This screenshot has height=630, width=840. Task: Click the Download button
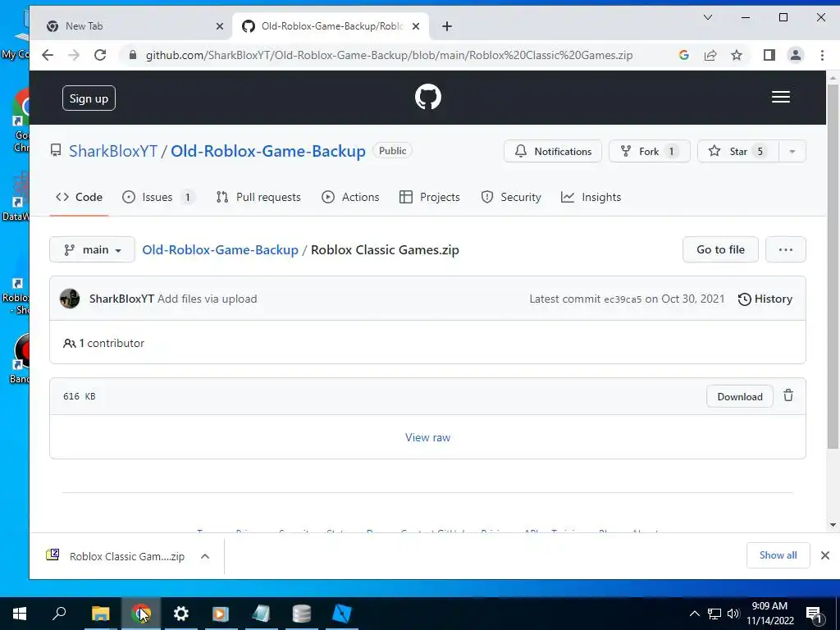[740, 396]
